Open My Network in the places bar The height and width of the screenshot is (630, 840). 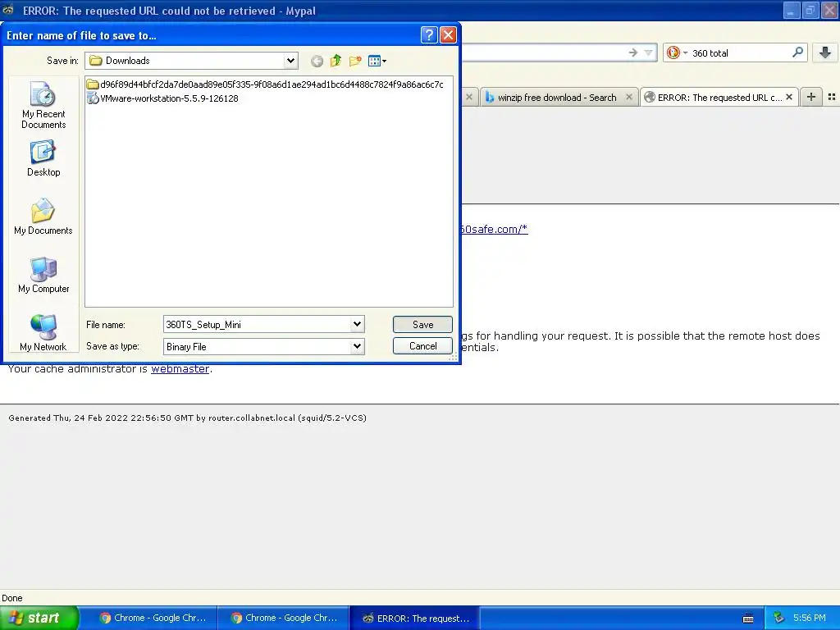click(x=43, y=332)
